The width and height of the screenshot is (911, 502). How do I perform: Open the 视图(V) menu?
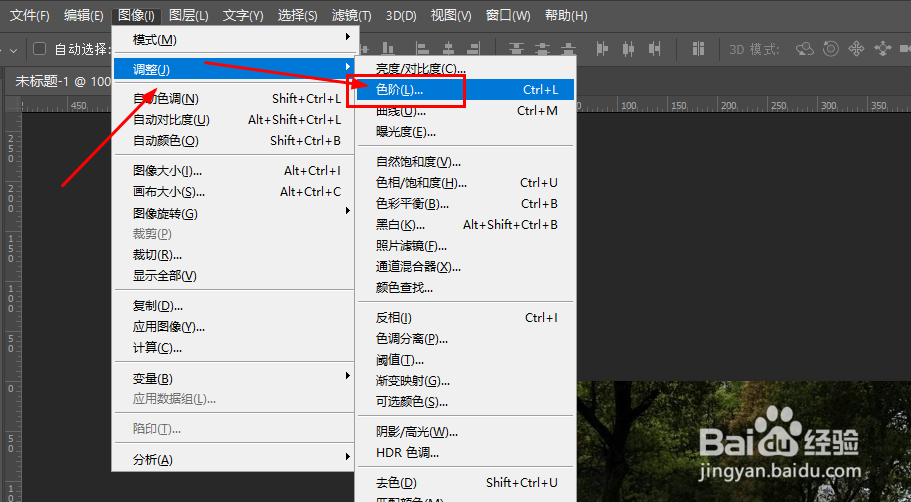click(451, 16)
